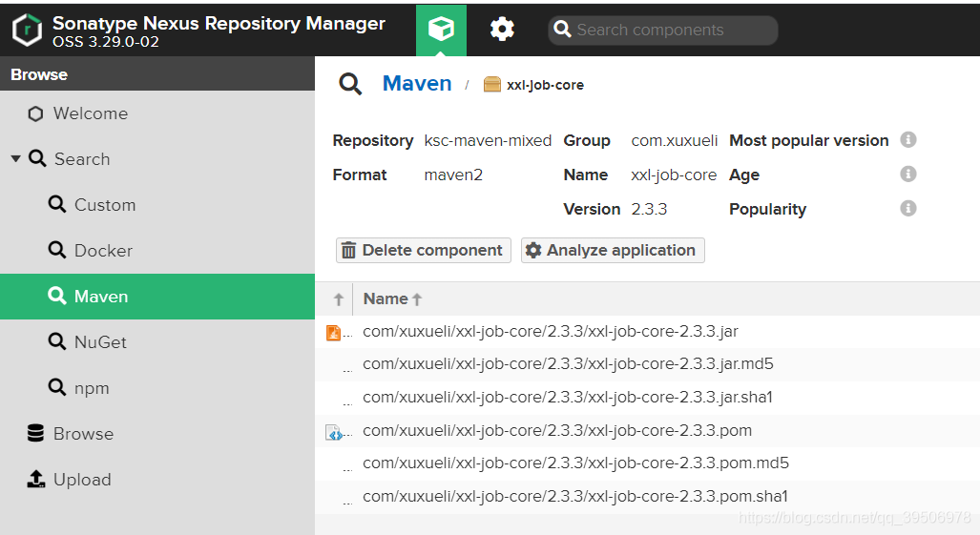Open NuGet search in sidebar
The height and width of the screenshot is (535, 980).
pos(157,342)
